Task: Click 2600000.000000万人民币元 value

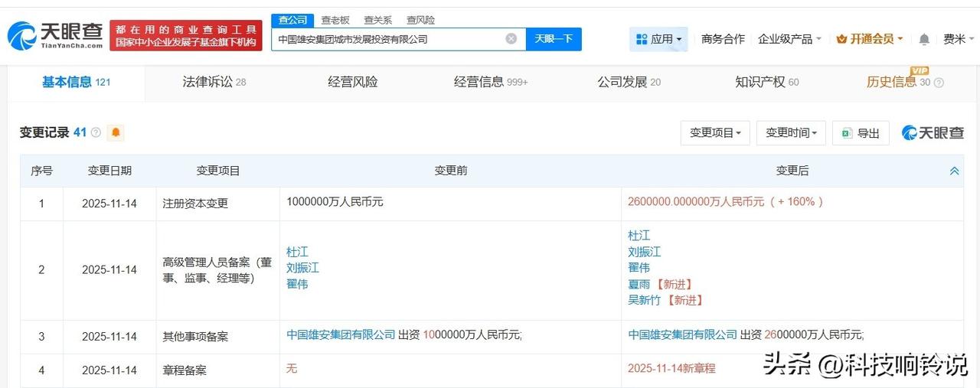Action: (696, 202)
